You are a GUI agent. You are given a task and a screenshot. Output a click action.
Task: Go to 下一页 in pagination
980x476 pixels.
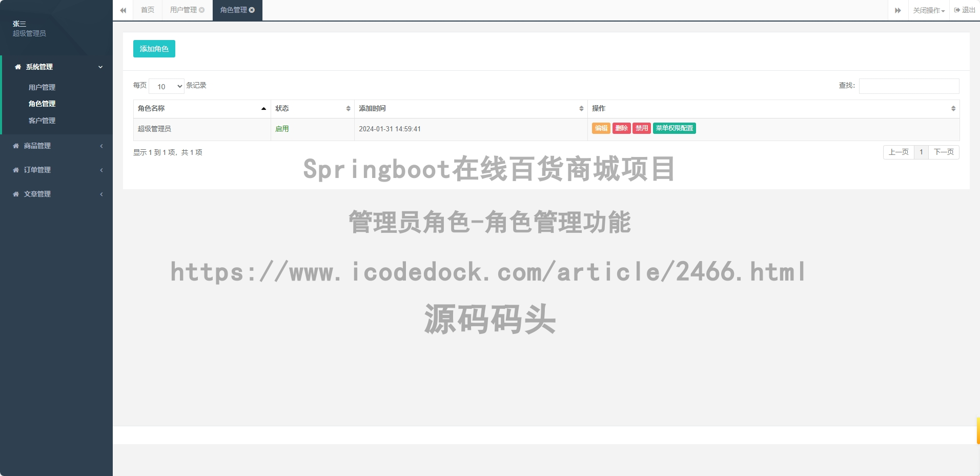tap(944, 152)
